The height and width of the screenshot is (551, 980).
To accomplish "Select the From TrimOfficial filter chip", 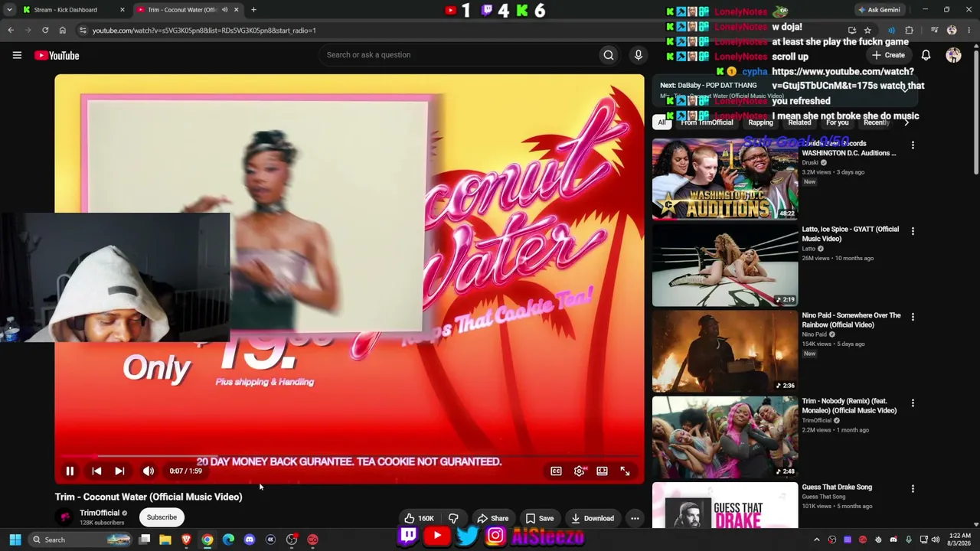I will click(707, 122).
